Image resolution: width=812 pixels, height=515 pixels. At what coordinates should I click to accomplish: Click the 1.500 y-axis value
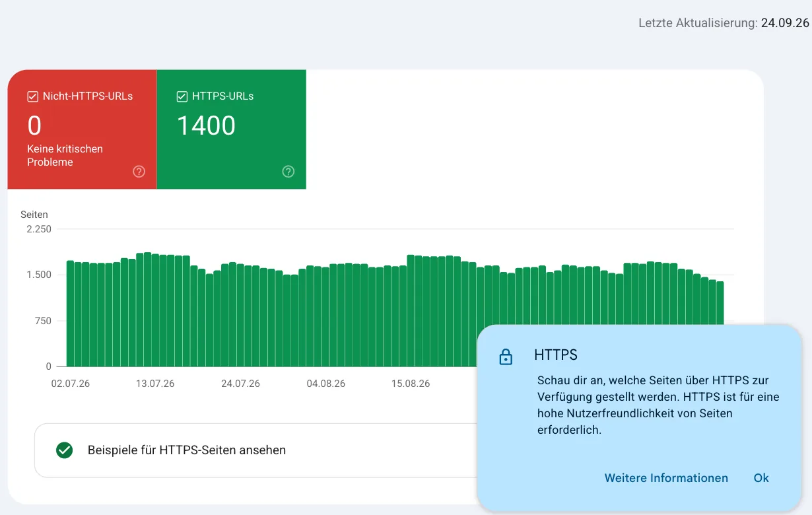(x=39, y=275)
